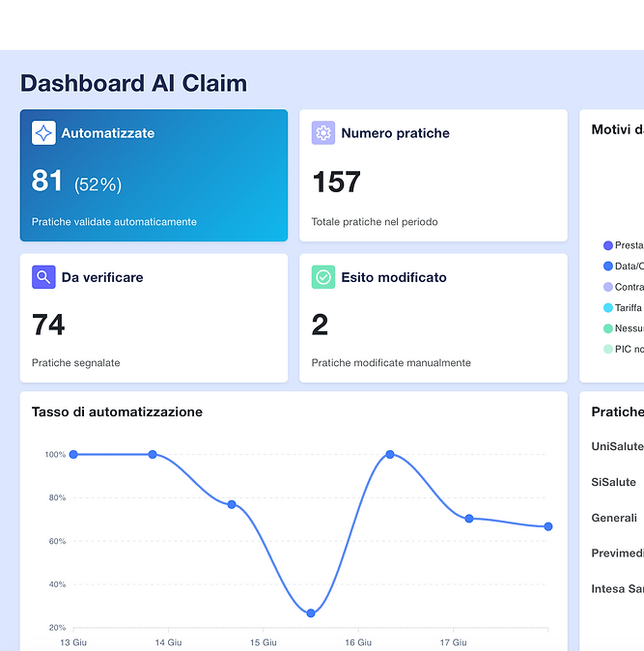The image size is (644, 651).
Task: Click the total 157 value
Action: pos(337,182)
